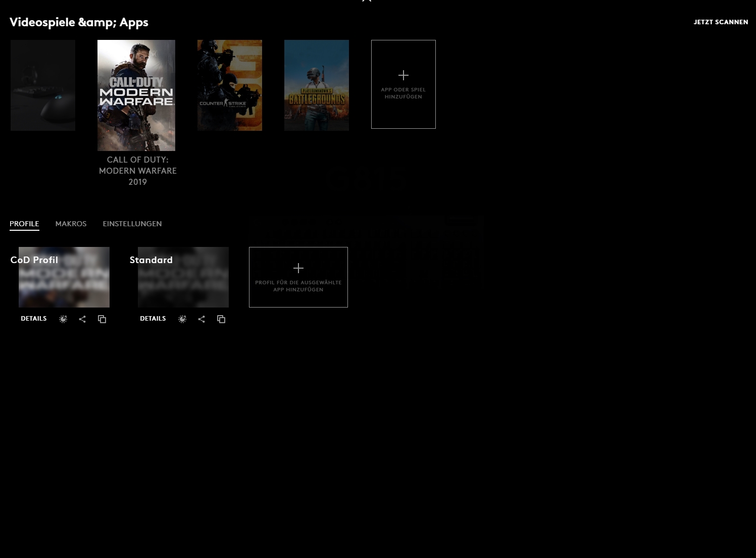Share the CoD Profil profile

coord(82,319)
